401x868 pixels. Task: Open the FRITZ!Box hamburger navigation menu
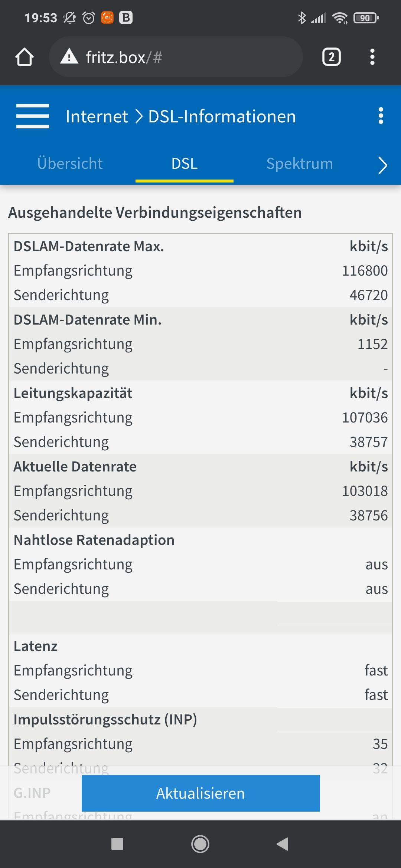pos(33,116)
